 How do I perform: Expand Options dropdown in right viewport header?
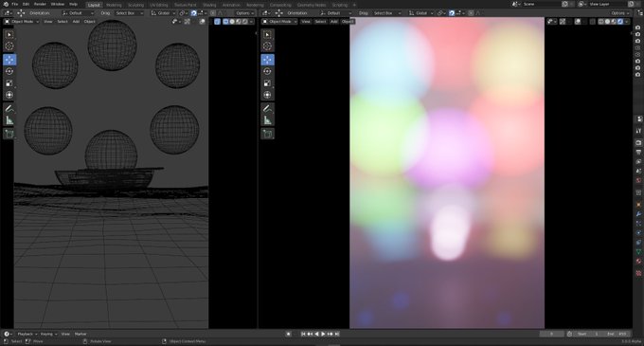[620, 13]
